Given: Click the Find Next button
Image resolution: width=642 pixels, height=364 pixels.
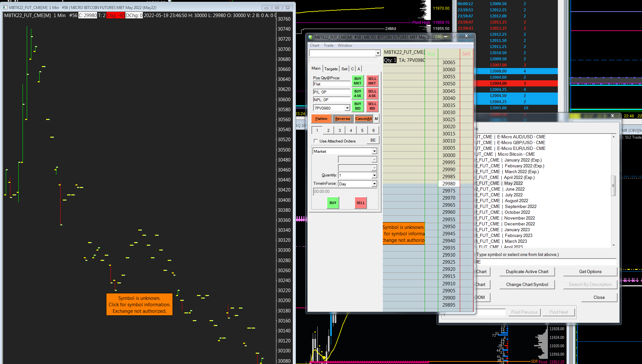Looking at the screenshot, I should [559, 312].
